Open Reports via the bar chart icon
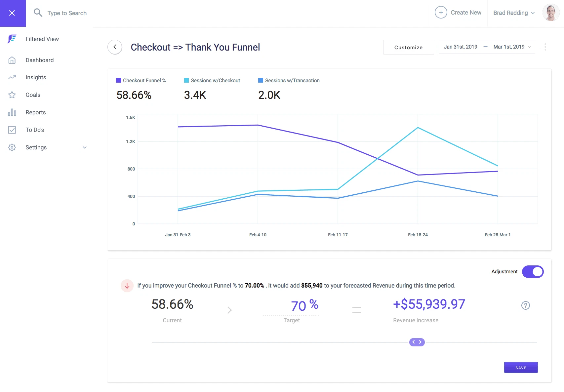 12,112
